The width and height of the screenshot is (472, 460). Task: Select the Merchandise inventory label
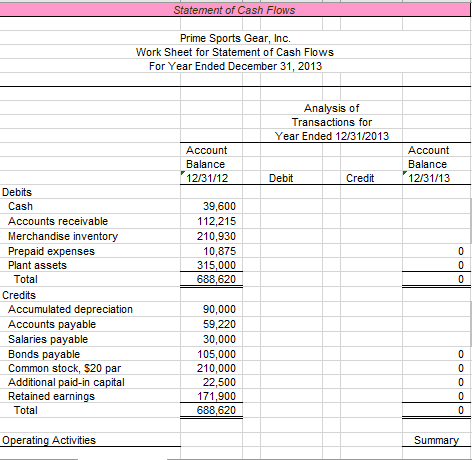point(63,236)
